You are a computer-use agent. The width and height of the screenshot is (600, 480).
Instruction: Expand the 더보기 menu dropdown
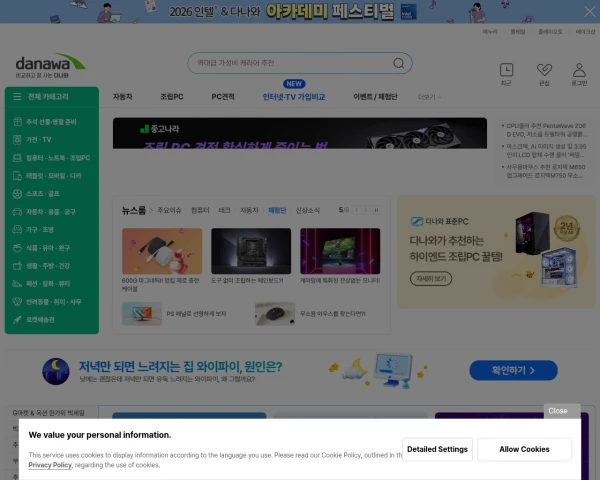pyautogui.click(x=429, y=97)
